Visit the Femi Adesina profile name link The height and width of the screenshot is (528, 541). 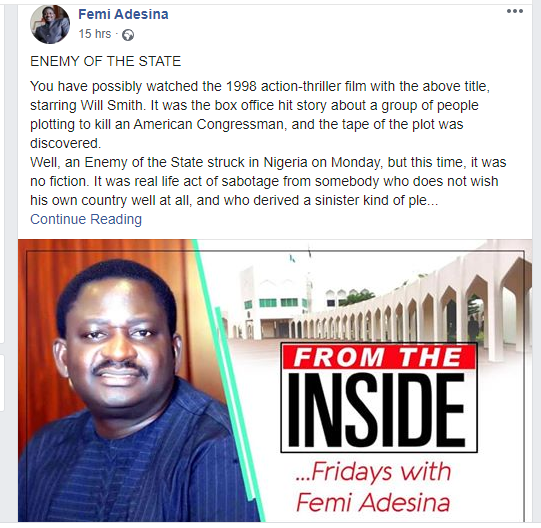(x=123, y=14)
